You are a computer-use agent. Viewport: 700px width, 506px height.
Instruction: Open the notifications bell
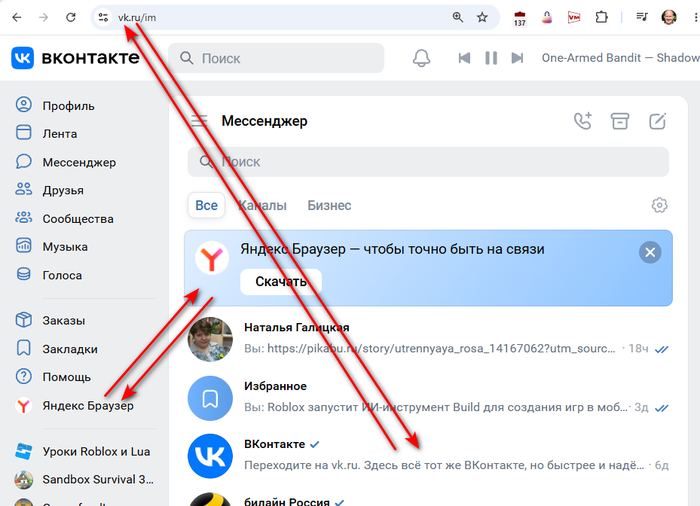(421, 58)
